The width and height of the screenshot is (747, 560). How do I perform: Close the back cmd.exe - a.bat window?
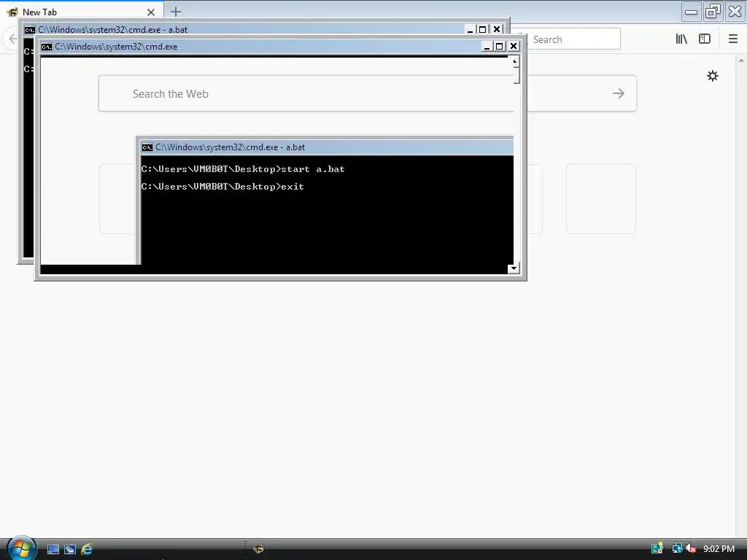[x=497, y=29]
